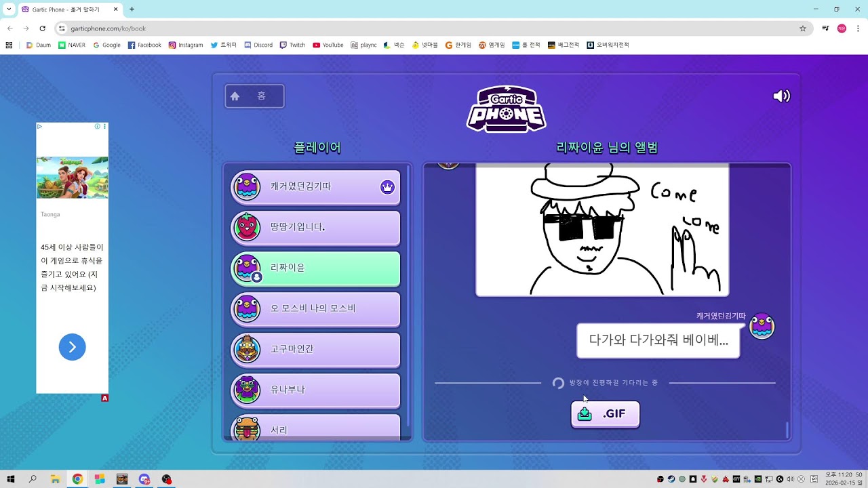
Task: Open the 한게임 bookmark
Action: 458,45
